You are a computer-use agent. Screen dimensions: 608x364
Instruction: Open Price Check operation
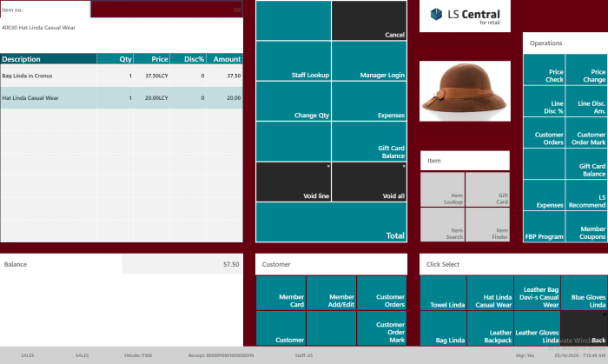coord(544,69)
